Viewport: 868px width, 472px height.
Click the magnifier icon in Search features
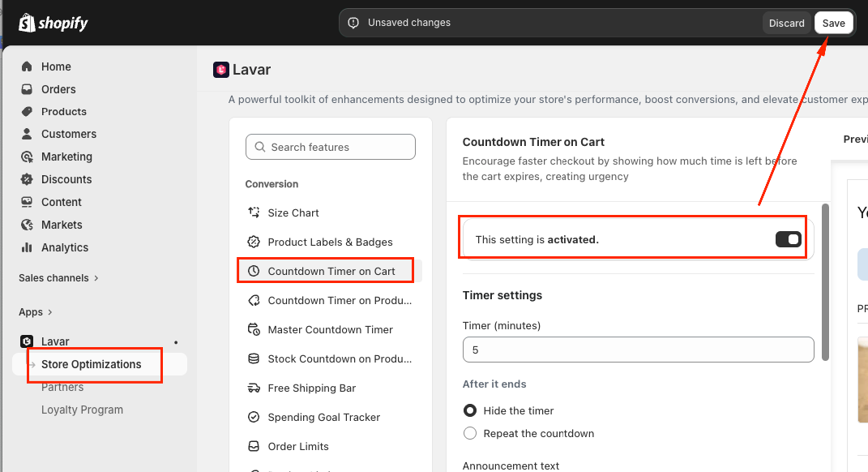point(259,147)
